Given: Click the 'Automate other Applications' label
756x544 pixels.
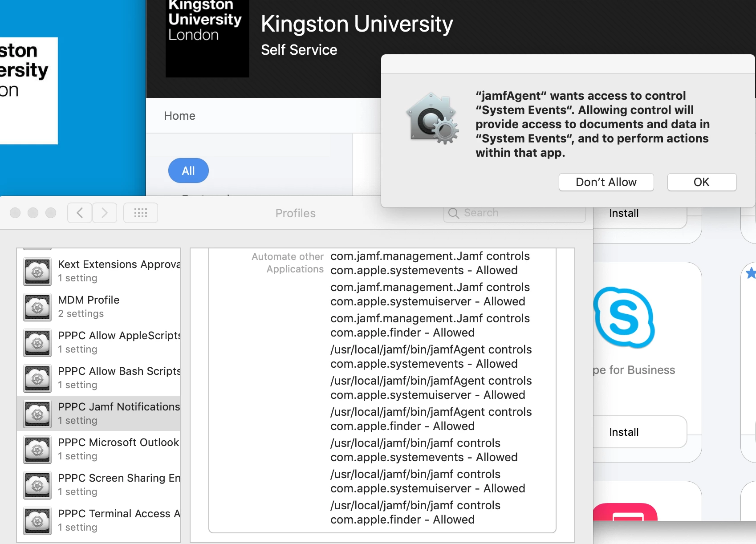Looking at the screenshot, I should (288, 263).
